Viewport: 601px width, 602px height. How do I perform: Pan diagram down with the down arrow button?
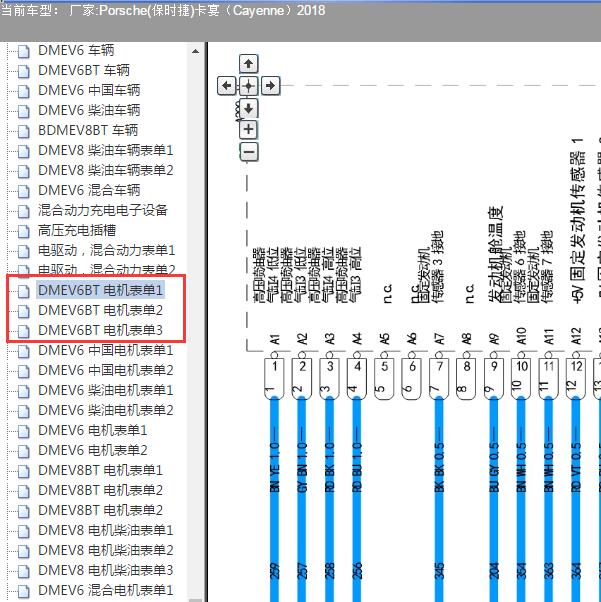(x=248, y=108)
